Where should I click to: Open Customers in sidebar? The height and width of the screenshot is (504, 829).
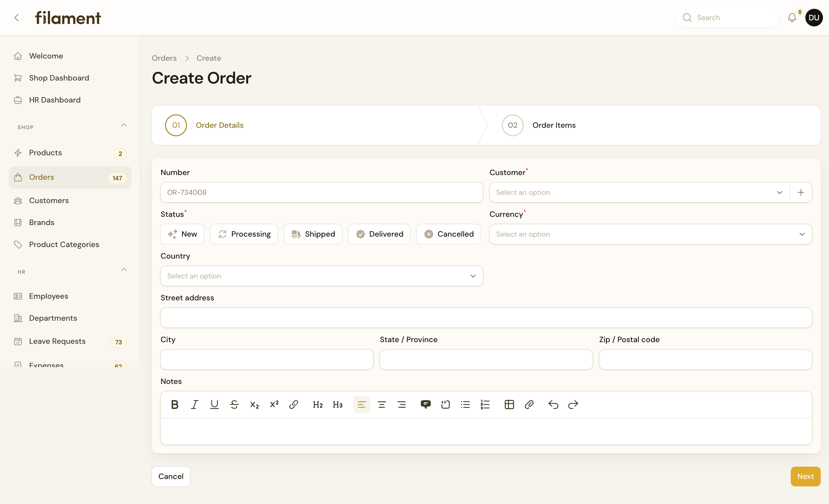tap(70, 201)
